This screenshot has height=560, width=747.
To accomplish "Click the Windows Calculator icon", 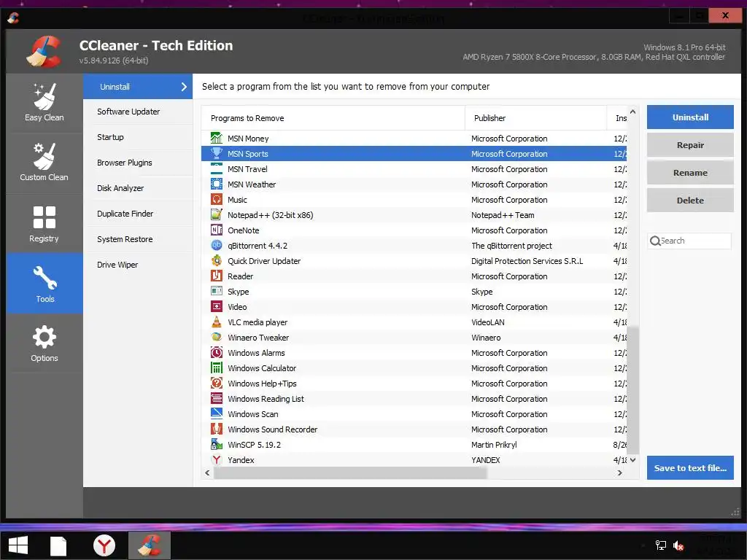I will [x=216, y=367].
